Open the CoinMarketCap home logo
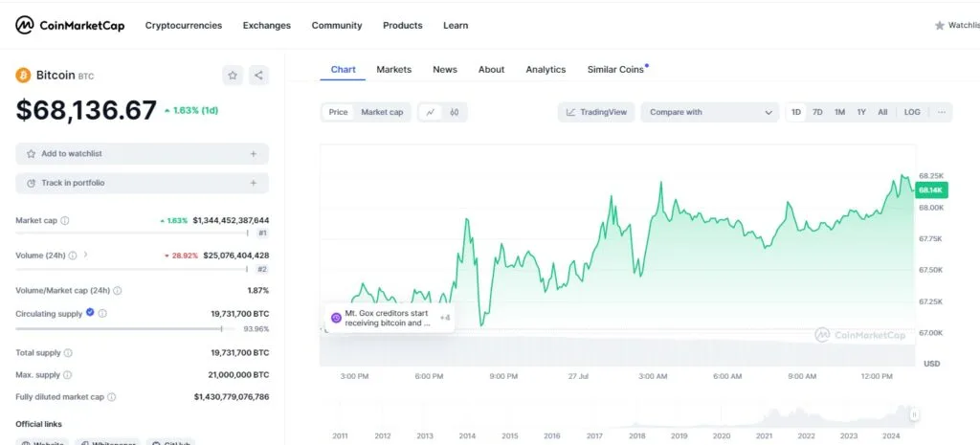 pyautogui.click(x=70, y=25)
